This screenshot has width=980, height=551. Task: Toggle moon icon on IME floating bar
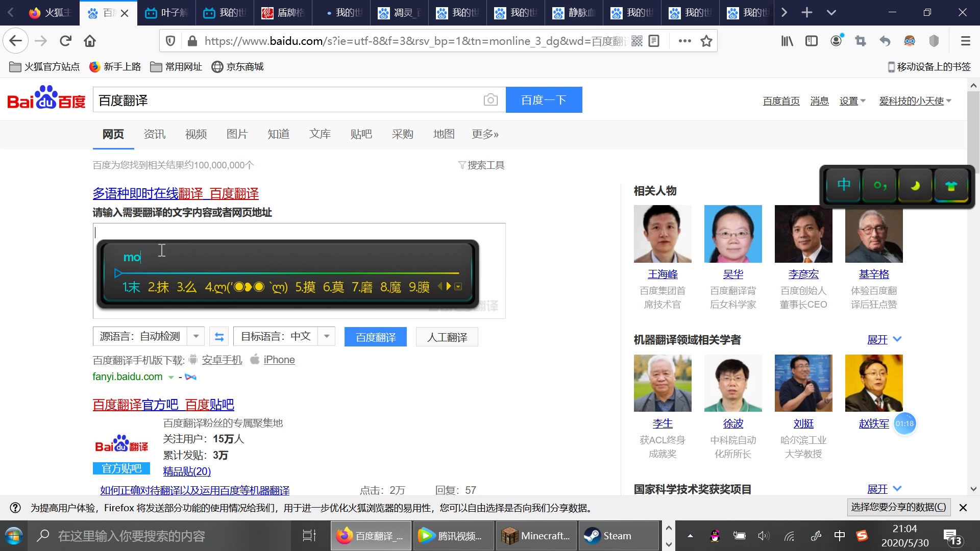click(x=915, y=185)
